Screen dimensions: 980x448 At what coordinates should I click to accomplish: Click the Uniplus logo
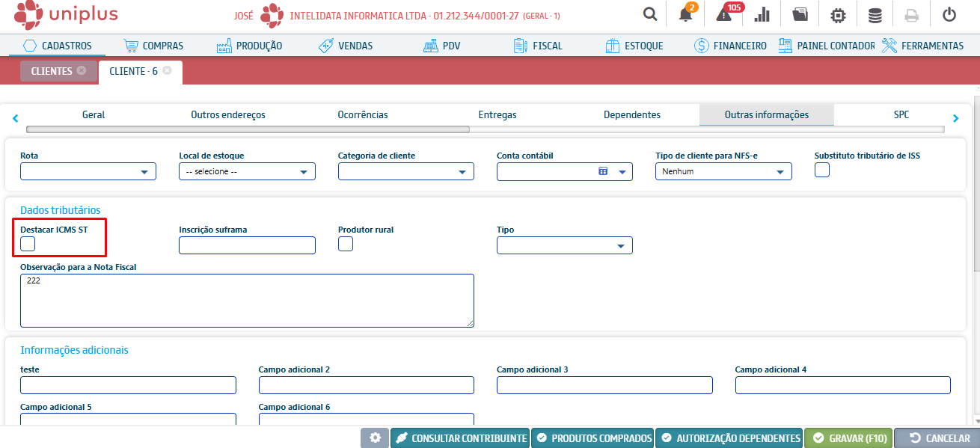[66, 14]
